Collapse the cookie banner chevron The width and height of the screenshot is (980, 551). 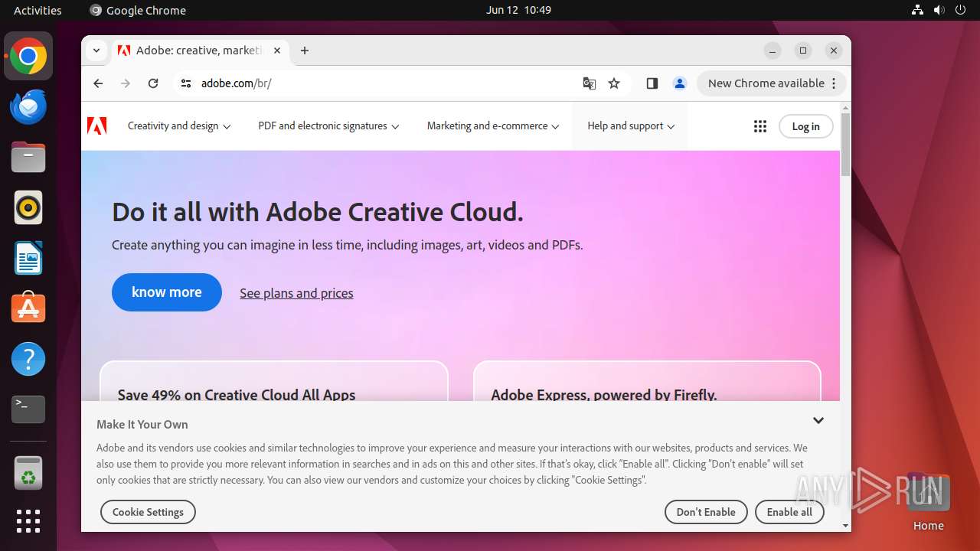(x=818, y=421)
